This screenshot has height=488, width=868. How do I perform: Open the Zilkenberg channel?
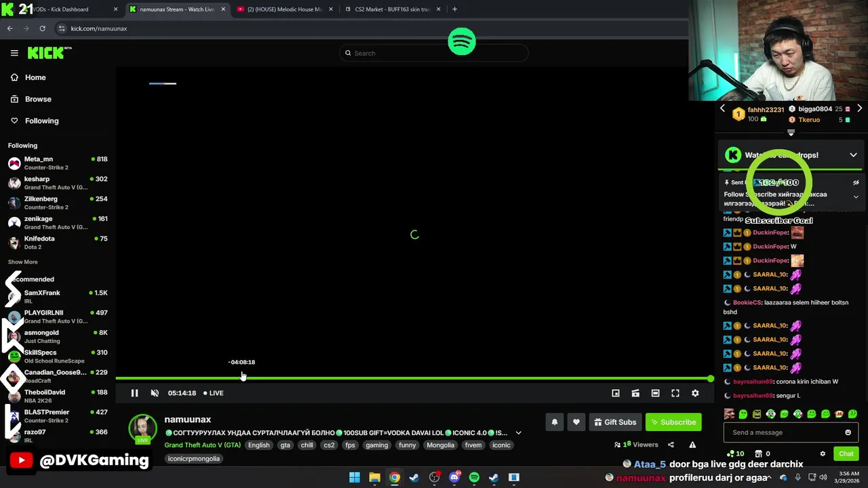58,203
